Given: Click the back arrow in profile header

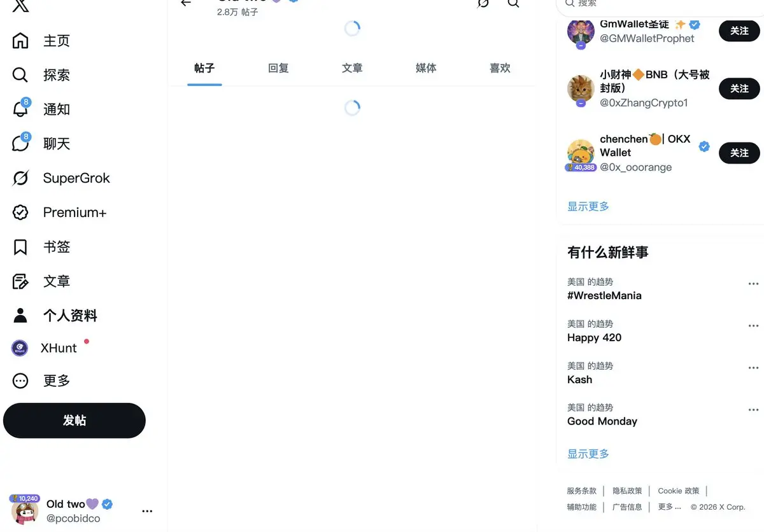Looking at the screenshot, I should [186, 3].
